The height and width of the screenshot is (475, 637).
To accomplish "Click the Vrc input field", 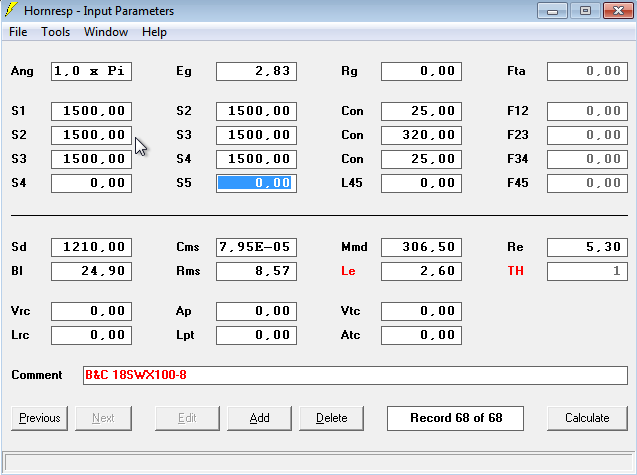I will [91, 311].
